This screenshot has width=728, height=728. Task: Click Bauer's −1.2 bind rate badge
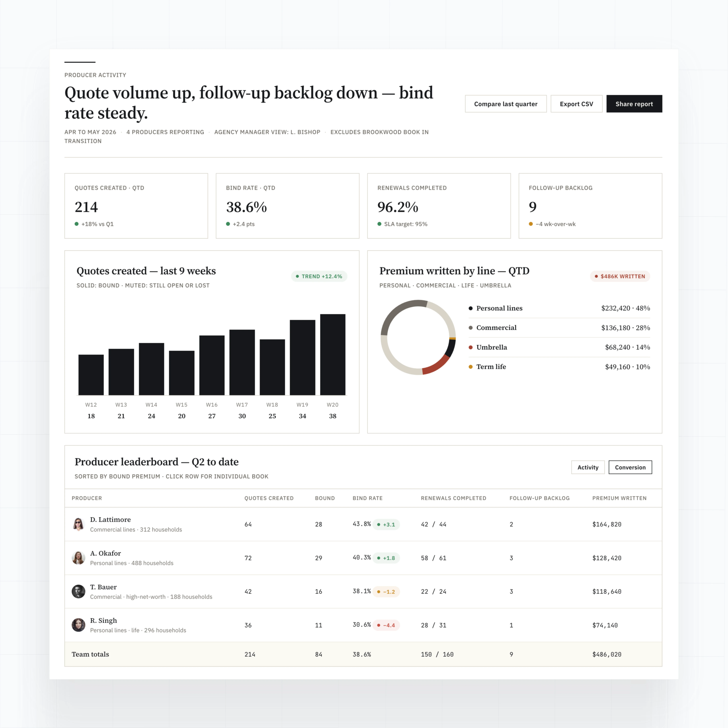pyautogui.click(x=386, y=592)
